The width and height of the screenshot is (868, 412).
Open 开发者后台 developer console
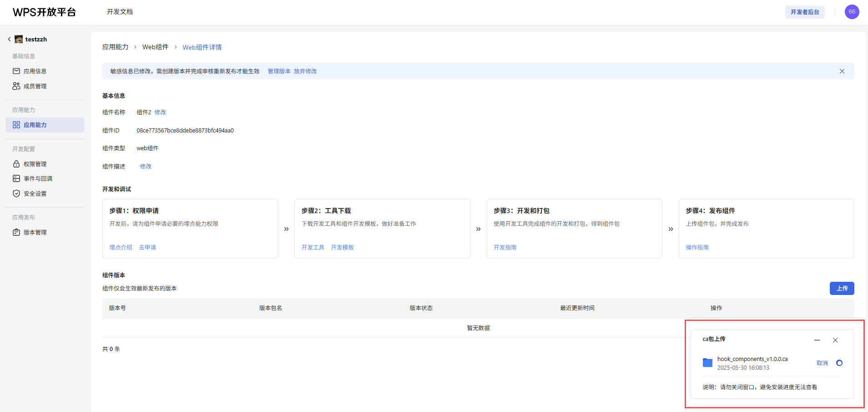[x=805, y=12]
